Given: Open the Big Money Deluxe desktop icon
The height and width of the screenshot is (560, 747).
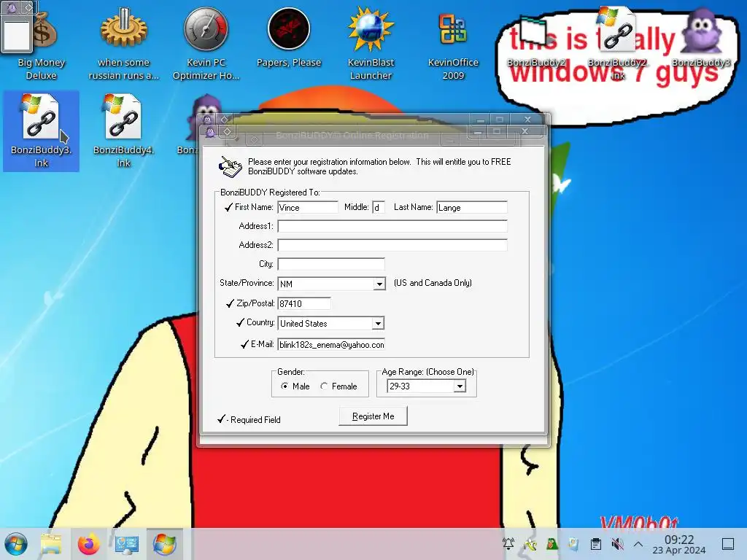Looking at the screenshot, I should click(41, 45).
